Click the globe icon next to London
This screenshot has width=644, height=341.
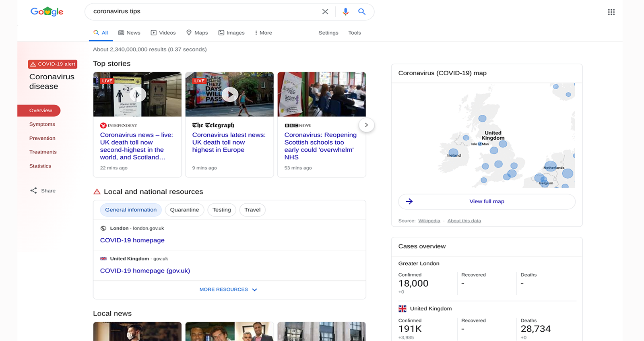103,228
